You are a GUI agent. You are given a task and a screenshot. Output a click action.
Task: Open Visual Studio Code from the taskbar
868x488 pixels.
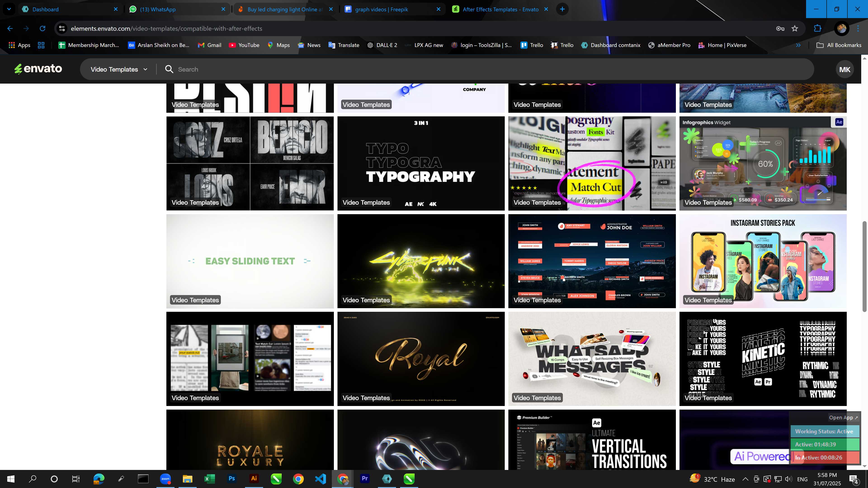click(321, 479)
